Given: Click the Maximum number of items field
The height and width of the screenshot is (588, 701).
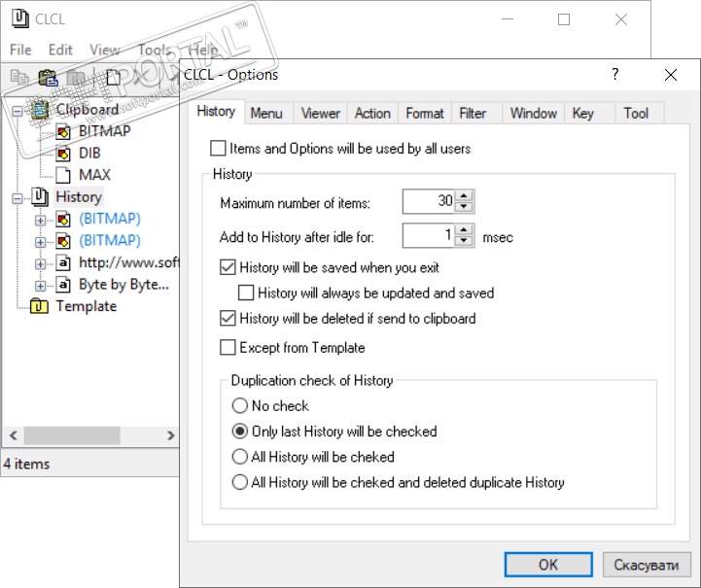Looking at the screenshot, I should pyautogui.click(x=429, y=201).
